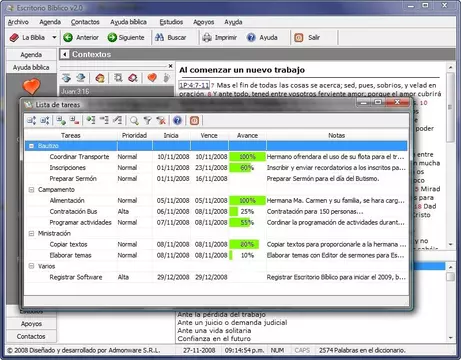Collapse the Campamento task group
The width and height of the screenshot is (461, 360).
click(31, 190)
